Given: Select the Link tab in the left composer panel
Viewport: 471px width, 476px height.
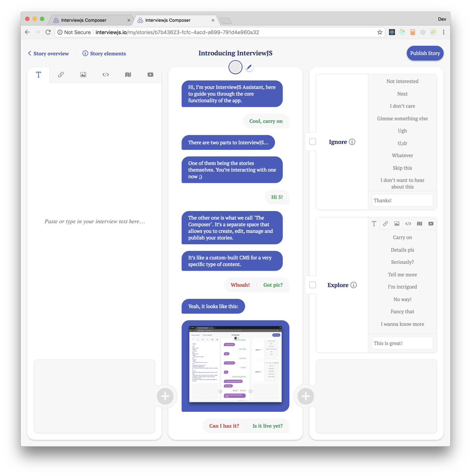Looking at the screenshot, I should click(61, 75).
